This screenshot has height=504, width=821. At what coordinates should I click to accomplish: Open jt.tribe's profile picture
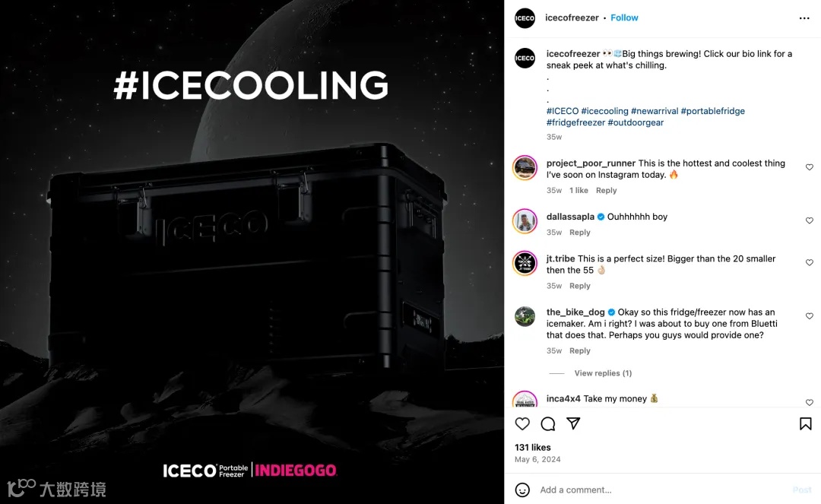click(x=525, y=263)
